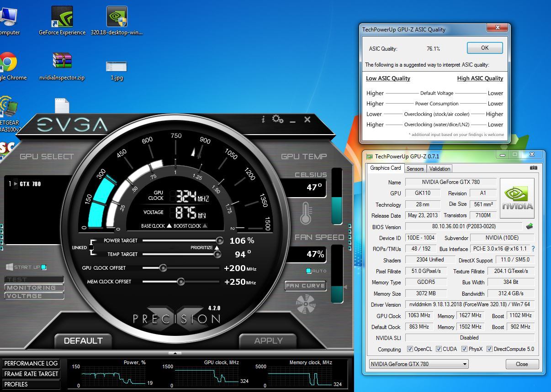Open EVGA Precision settings gear icon
The height and width of the screenshot is (392, 551).
point(277,119)
